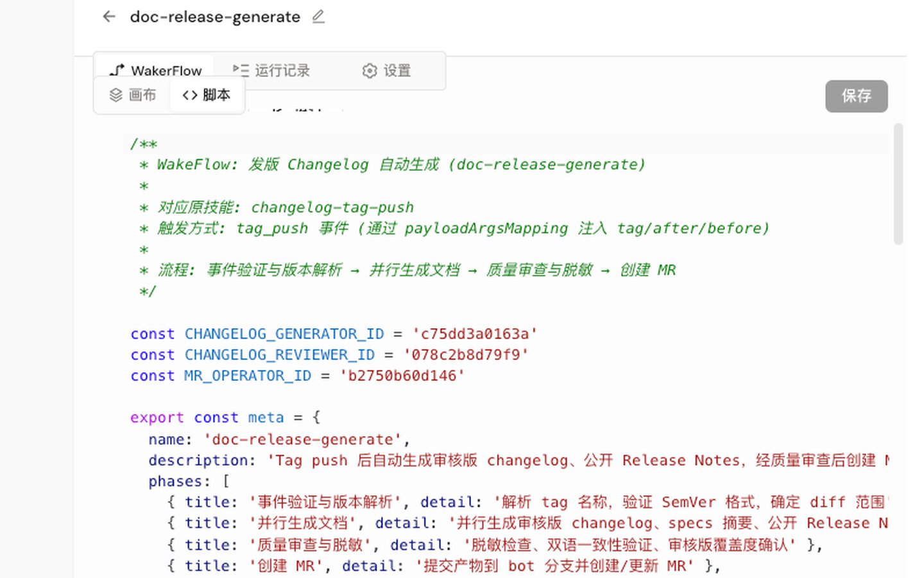This screenshot has height=578, width=924.
Task: Click the string 'b2750b60d146'
Action: coord(402,376)
